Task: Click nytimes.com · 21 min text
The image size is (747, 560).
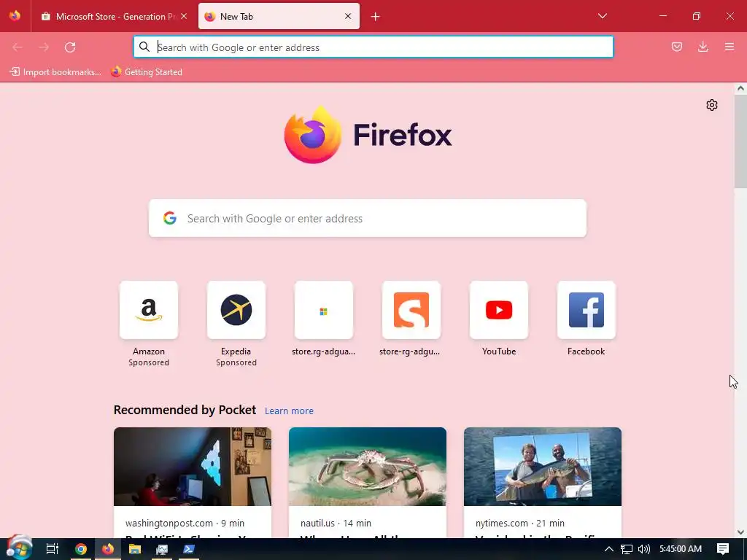Action: [x=519, y=523]
